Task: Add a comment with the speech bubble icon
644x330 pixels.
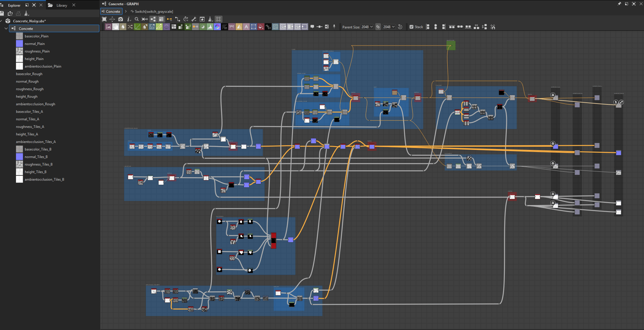Action: point(312,27)
